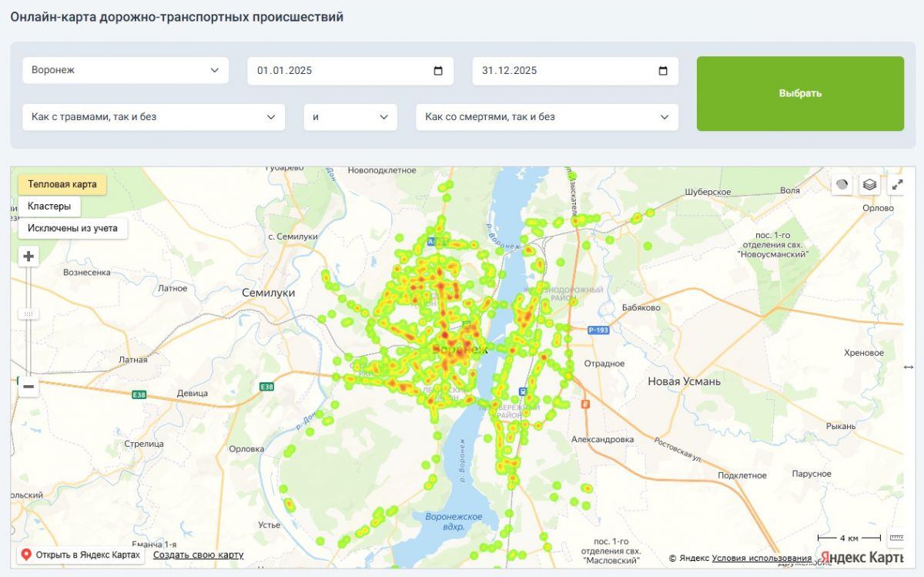Zoom out using the map minus button
The width and height of the screenshot is (924, 577).
(x=28, y=386)
